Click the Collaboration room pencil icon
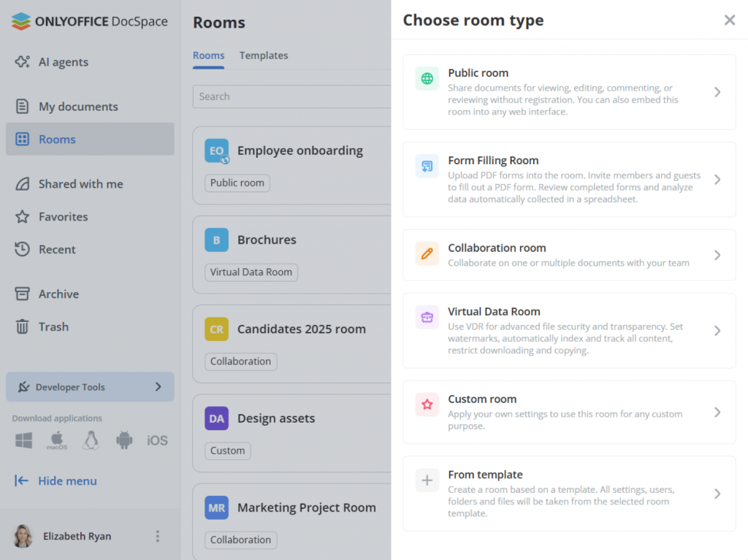Image resolution: width=748 pixels, height=560 pixels. pyautogui.click(x=427, y=254)
